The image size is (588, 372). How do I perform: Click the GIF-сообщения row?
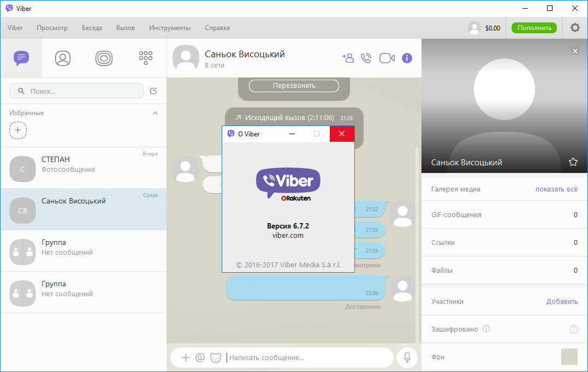tap(504, 215)
